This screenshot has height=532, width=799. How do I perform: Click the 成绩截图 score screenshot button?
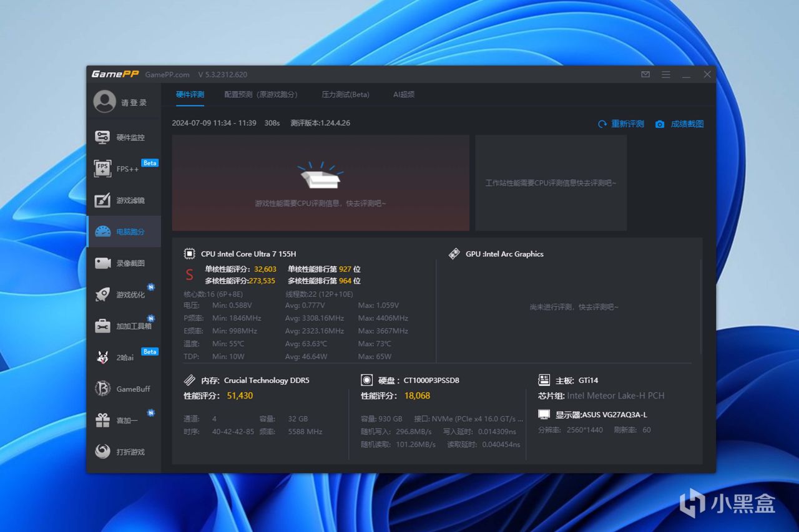tap(679, 124)
